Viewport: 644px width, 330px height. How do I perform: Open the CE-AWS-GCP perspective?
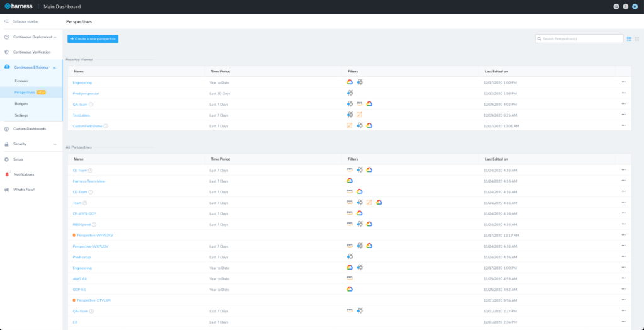tap(84, 213)
